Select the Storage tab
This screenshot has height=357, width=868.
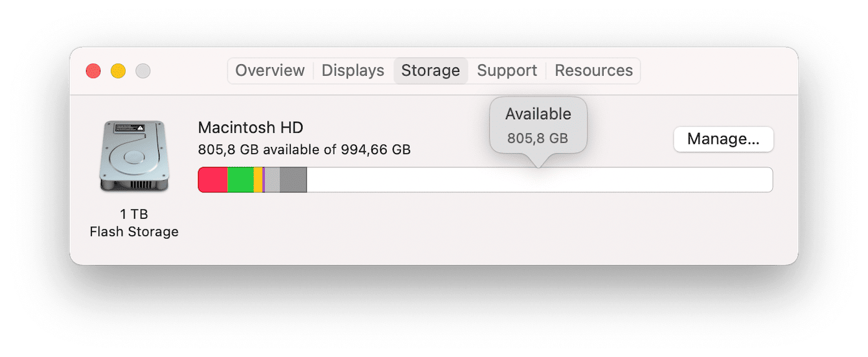tap(431, 71)
